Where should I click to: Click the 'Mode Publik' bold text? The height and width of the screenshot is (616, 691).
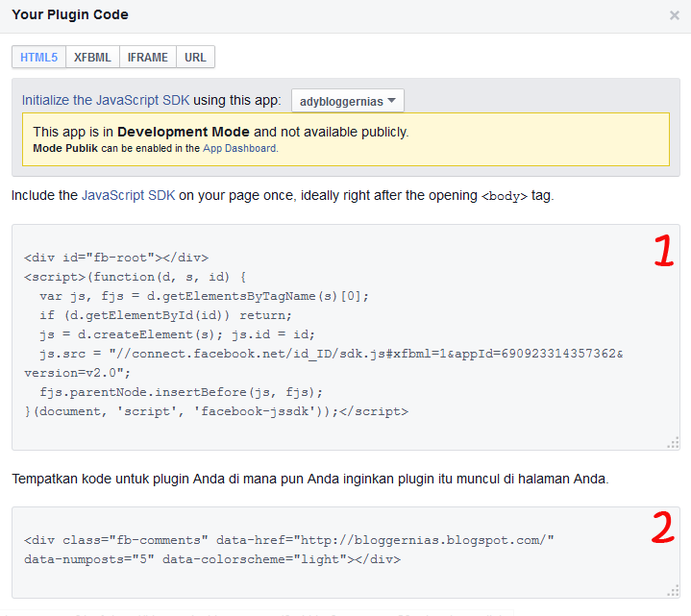pos(65,149)
